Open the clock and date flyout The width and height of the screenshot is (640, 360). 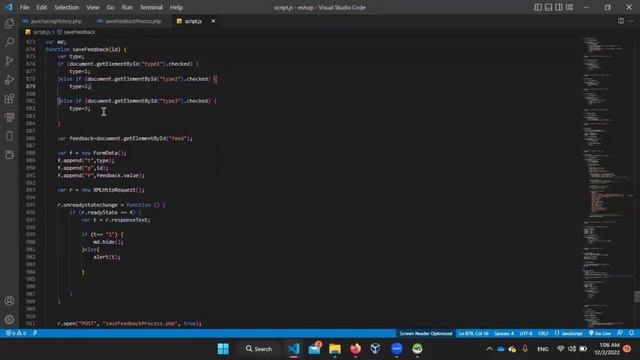pyautogui.click(x=607, y=349)
